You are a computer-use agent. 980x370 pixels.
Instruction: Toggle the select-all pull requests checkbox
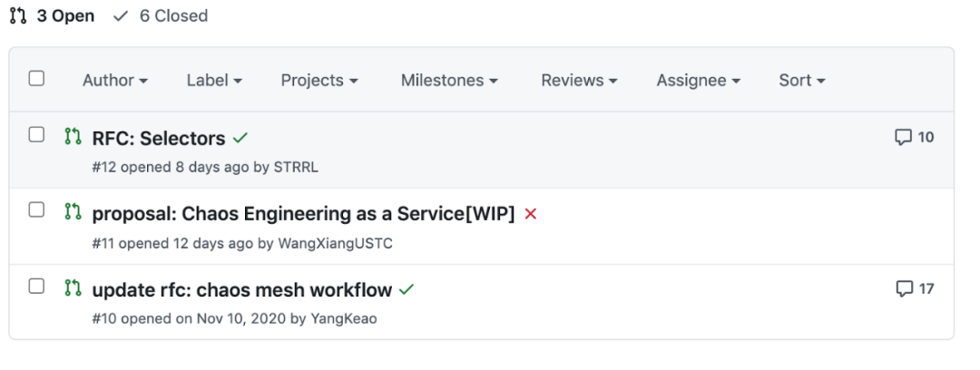tap(36, 79)
